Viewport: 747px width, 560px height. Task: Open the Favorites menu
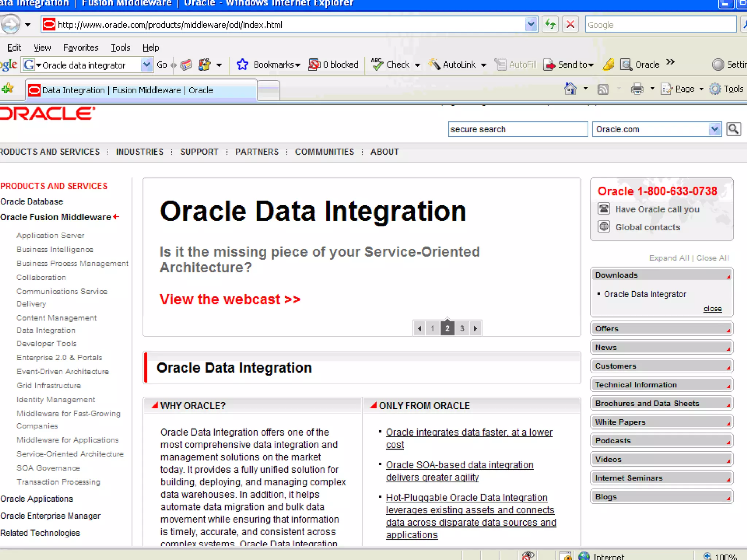pos(81,47)
